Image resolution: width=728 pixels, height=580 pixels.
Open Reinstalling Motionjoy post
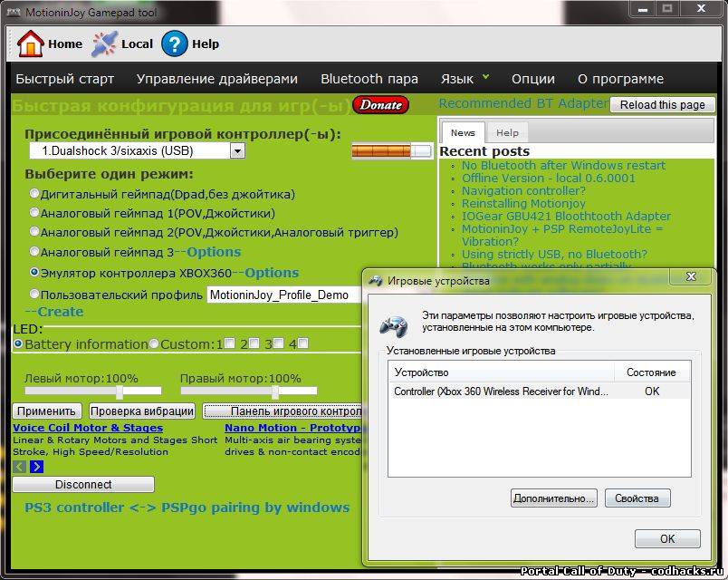[x=523, y=204]
